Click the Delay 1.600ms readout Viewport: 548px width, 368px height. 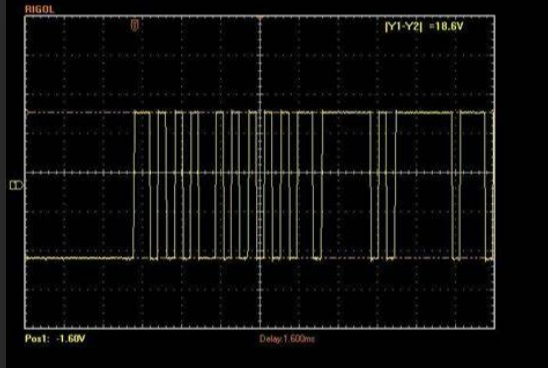287,339
